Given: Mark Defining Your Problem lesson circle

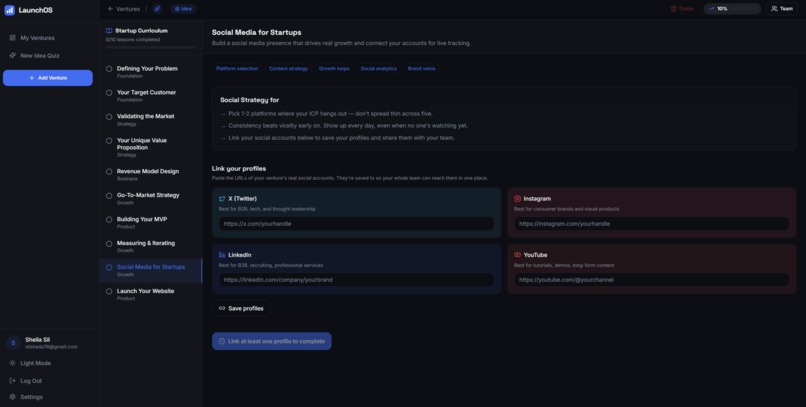Looking at the screenshot, I should 109,69.
